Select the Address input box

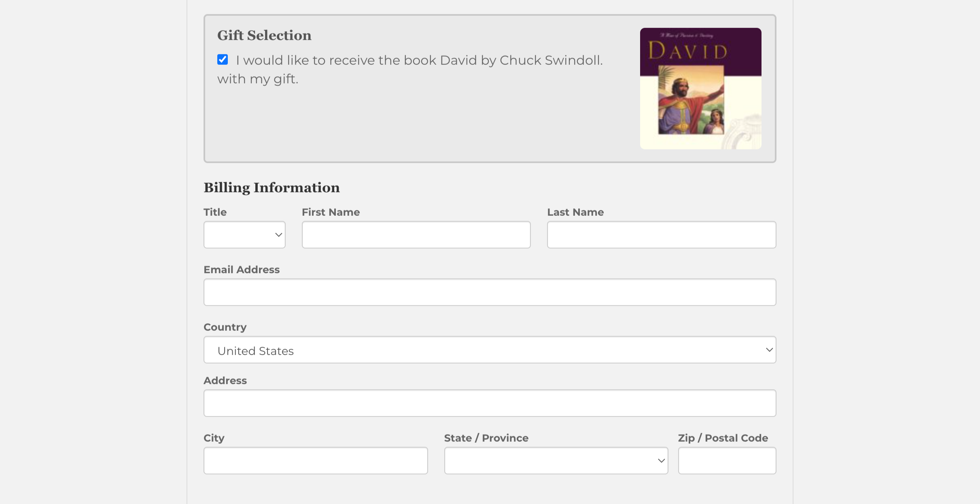(490, 403)
